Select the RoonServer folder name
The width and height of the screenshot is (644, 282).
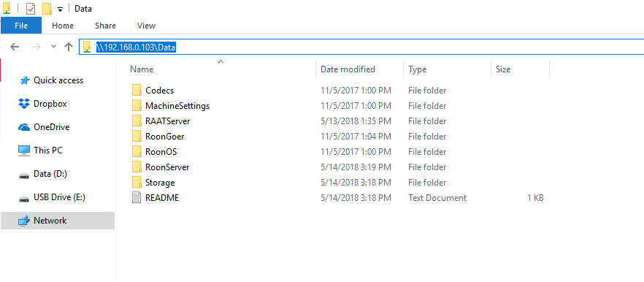coord(167,167)
